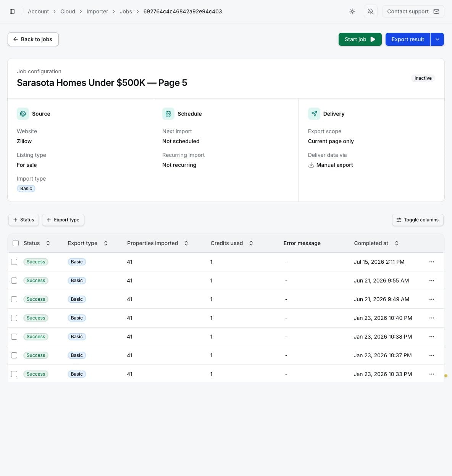Open row actions for Jan 23, 2026 10:38 PM
Viewport: 452px width, 476px height.
(x=432, y=337)
